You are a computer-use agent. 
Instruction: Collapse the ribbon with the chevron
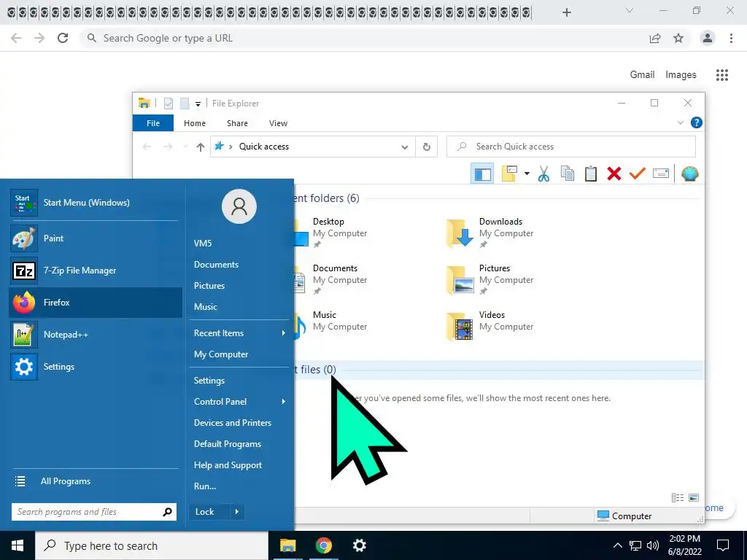click(x=681, y=122)
